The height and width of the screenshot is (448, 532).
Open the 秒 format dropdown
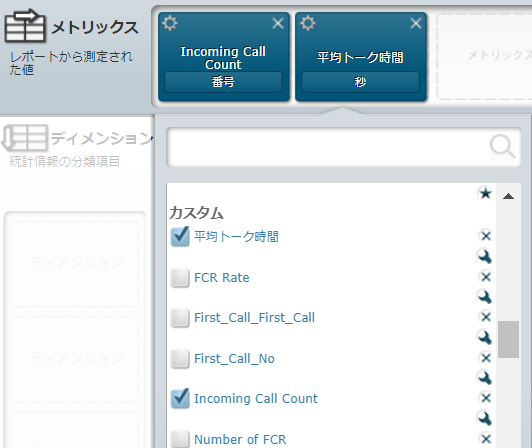pos(360,82)
